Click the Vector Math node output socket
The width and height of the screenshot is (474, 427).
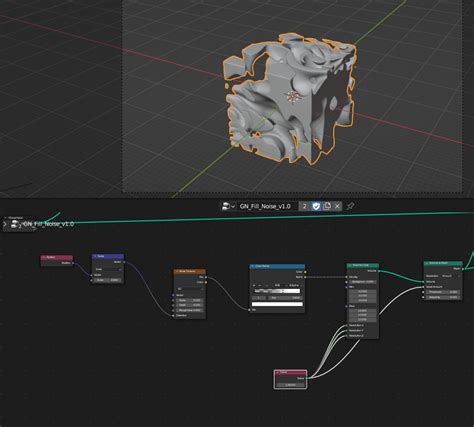point(124,262)
